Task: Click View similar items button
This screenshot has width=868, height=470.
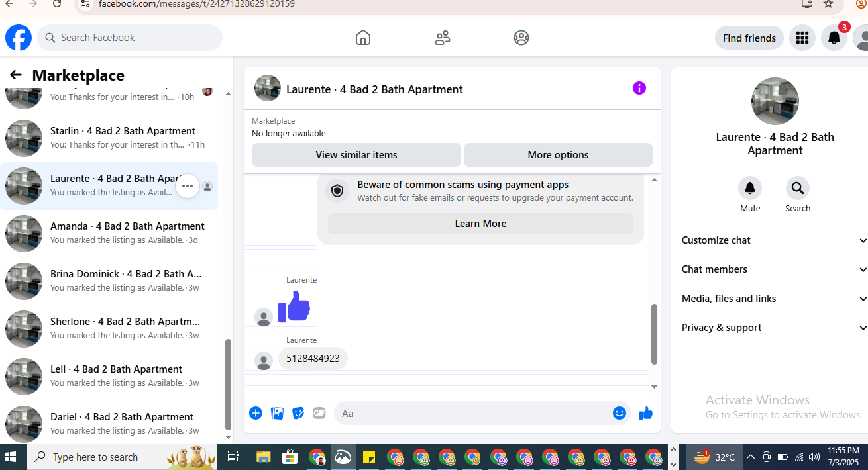Action: pos(356,155)
